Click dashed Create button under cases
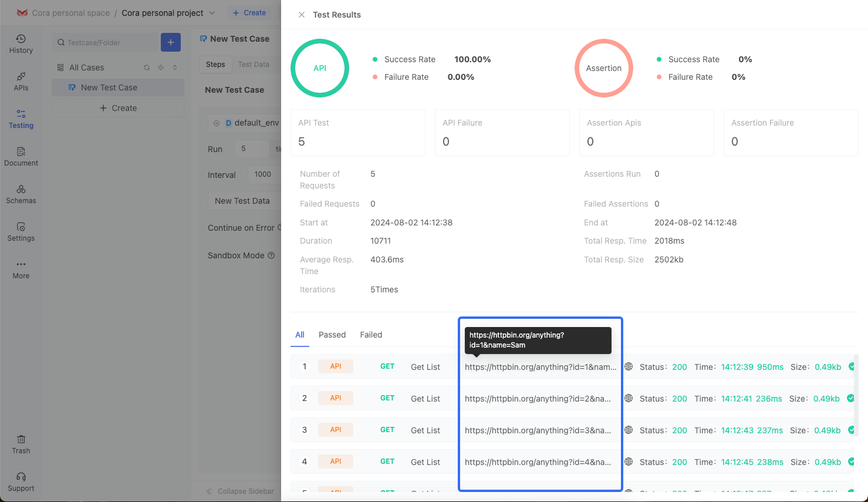The height and width of the screenshot is (502, 868). click(x=118, y=108)
